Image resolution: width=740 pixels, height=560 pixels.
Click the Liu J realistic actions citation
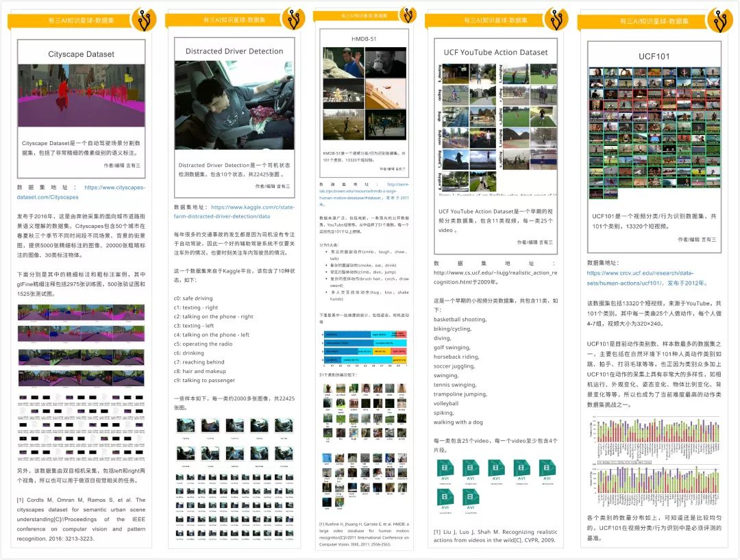(495, 536)
